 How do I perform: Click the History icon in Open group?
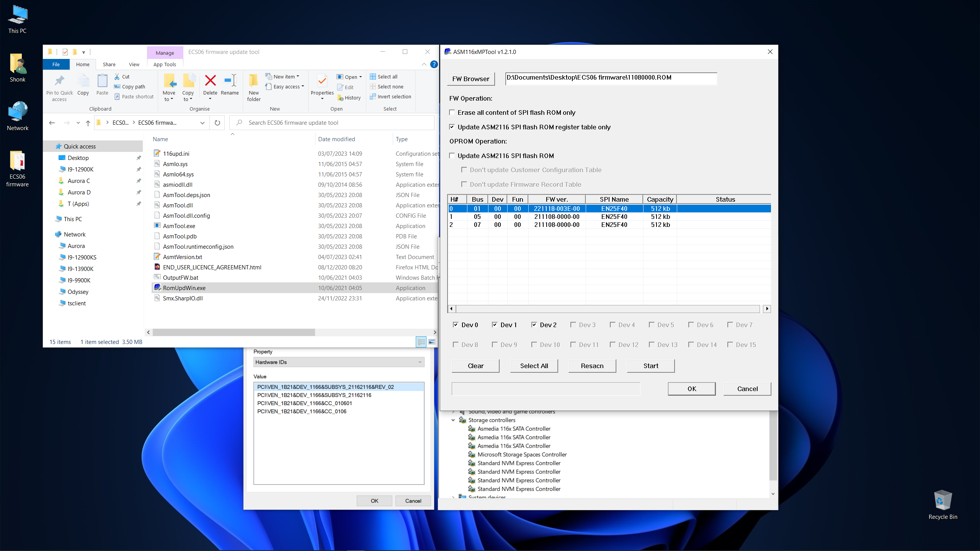pyautogui.click(x=341, y=98)
